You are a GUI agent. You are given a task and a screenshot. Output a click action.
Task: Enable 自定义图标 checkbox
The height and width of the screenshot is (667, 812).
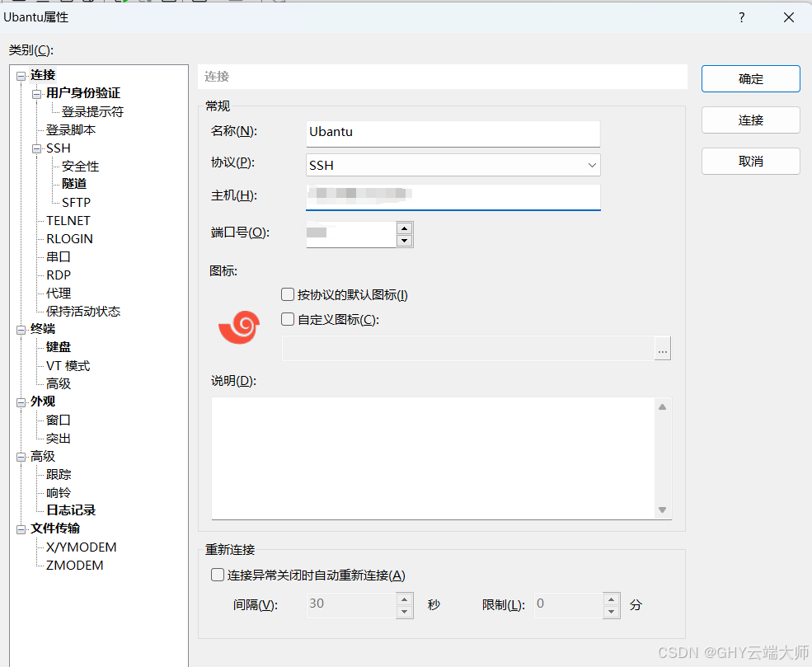[x=288, y=319]
